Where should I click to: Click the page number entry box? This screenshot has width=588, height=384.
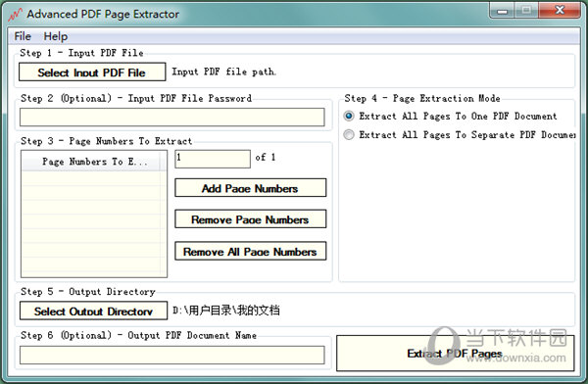(x=213, y=159)
